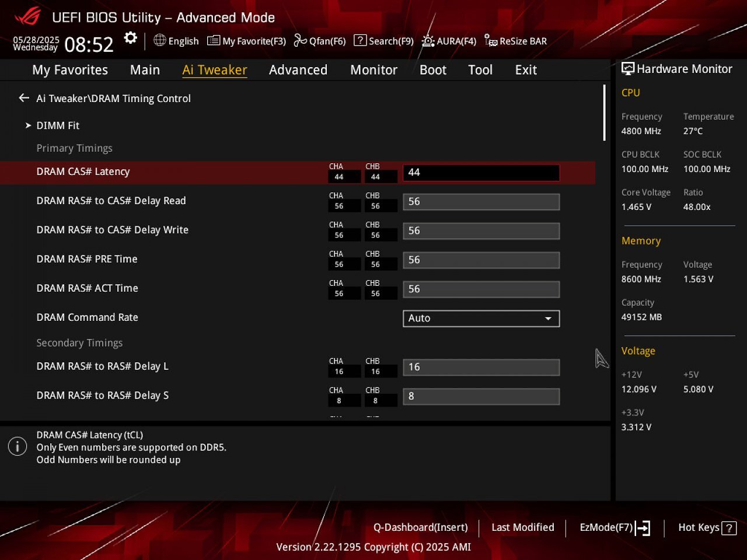Viewport: 747px width, 560px height.
Task: Open the Monitor tab
Action: (x=373, y=70)
